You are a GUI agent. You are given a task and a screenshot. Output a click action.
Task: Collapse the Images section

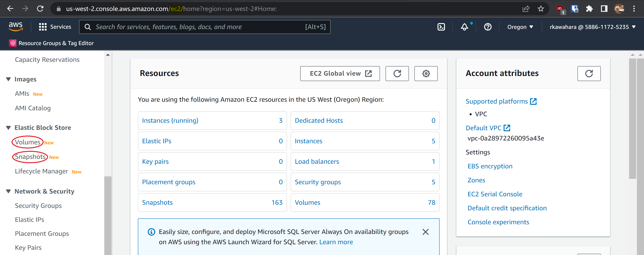pos(8,79)
